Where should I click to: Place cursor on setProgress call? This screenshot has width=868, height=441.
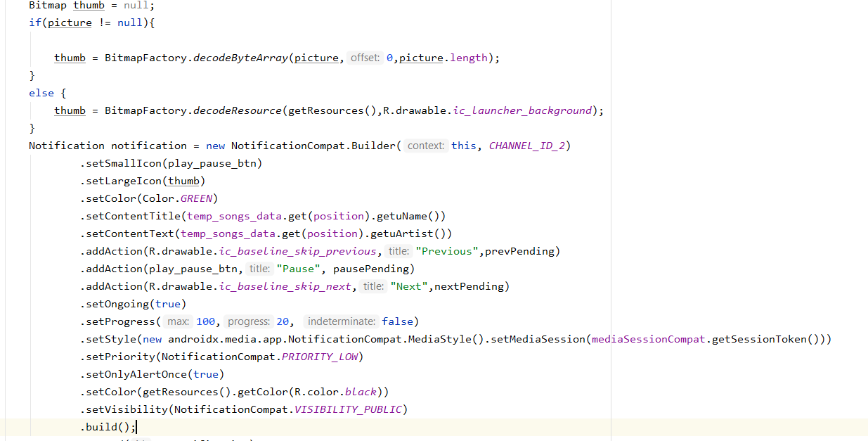point(120,321)
